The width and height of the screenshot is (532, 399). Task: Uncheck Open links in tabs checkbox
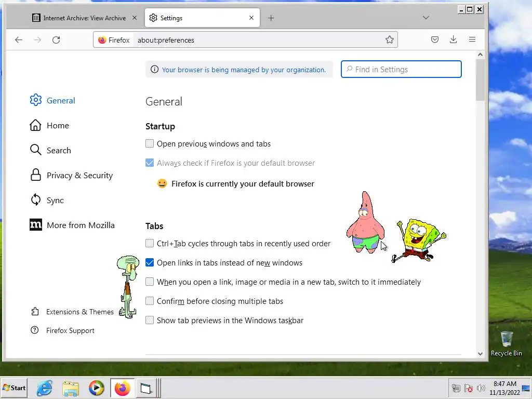[x=150, y=262]
